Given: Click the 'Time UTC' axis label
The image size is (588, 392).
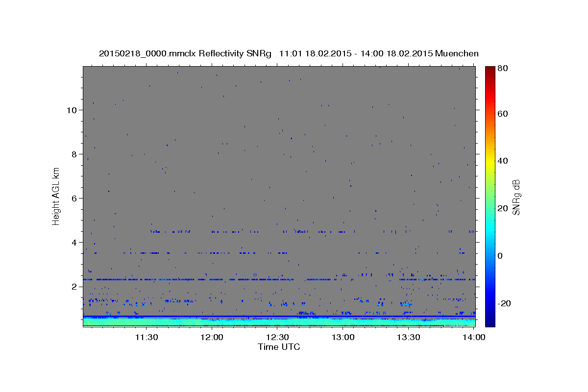Looking at the screenshot, I should pyautogui.click(x=279, y=347).
